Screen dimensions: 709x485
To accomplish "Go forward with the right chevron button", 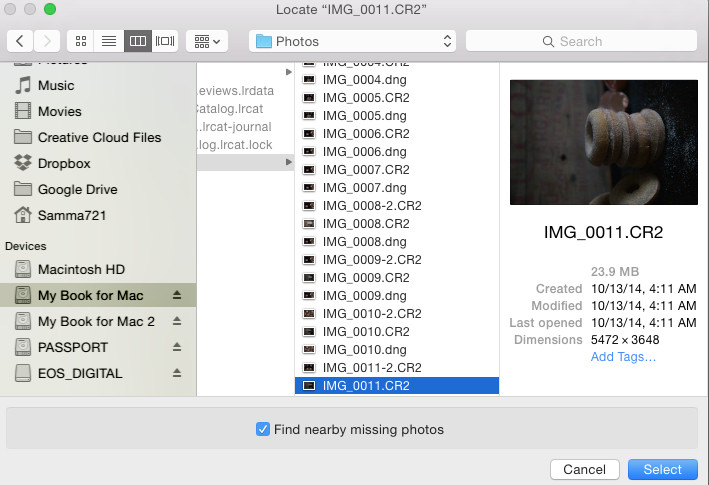I will 47,42.
